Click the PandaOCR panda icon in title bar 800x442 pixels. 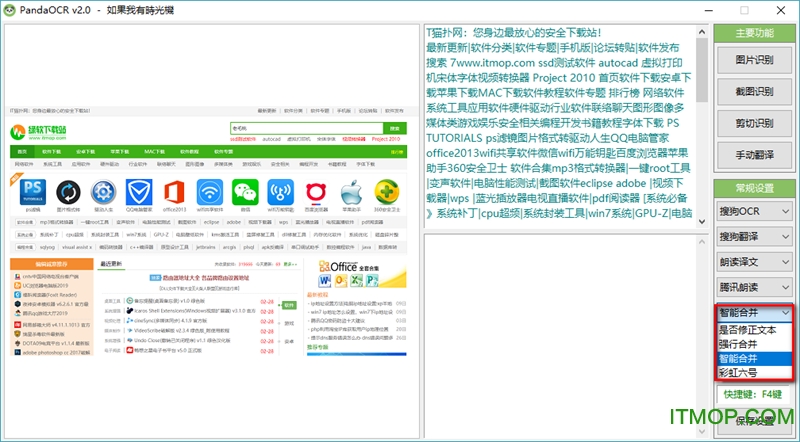click(9, 10)
